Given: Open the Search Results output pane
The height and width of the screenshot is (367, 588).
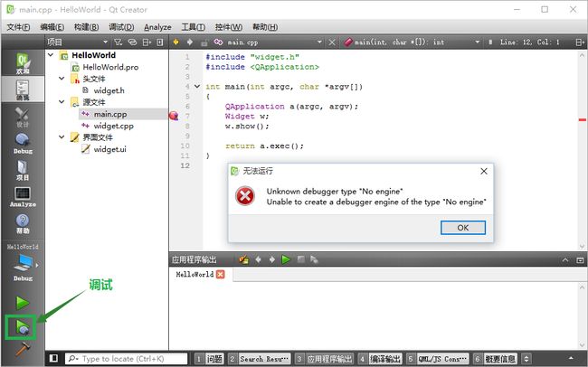Looking at the screenshot, I should 260,359.
